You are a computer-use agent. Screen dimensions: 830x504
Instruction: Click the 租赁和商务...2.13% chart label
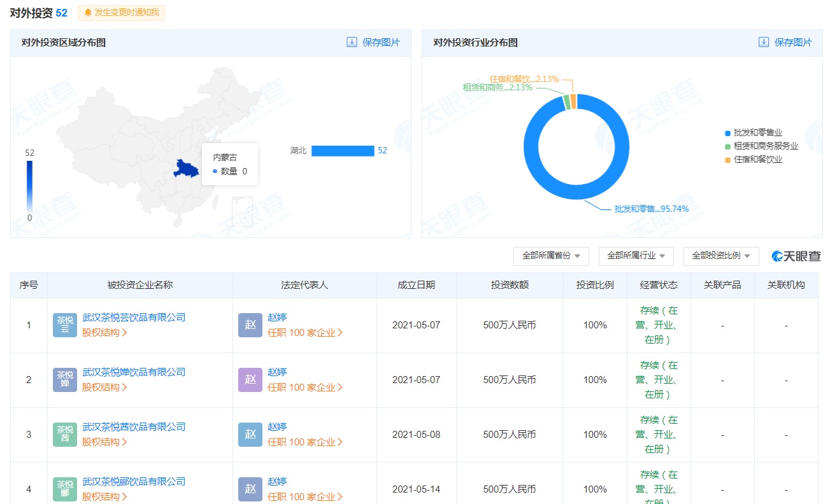click(497, 88)
